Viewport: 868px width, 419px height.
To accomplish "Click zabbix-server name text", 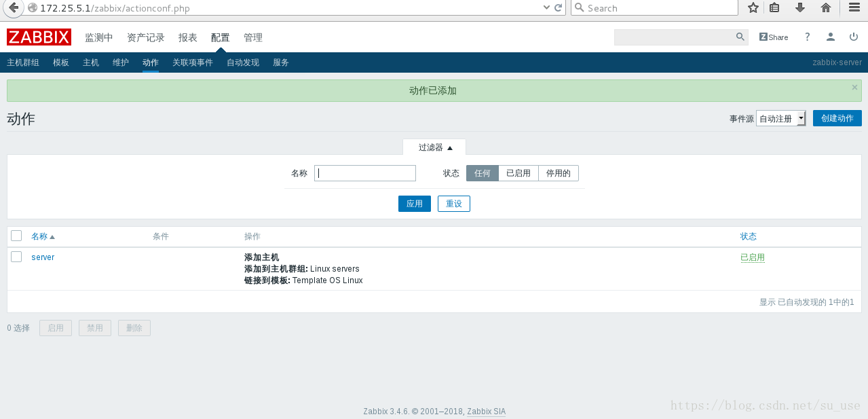I will click(837, 62).
